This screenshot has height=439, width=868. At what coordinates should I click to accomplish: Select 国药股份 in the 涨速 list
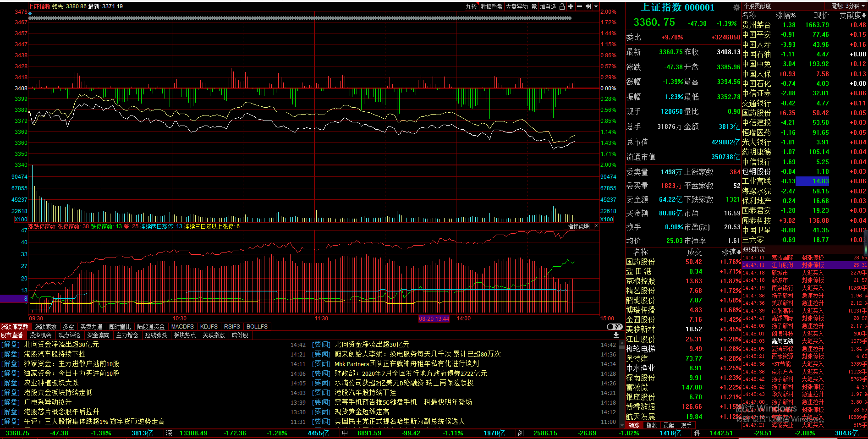pyautogui.click(x=683, y=262)
